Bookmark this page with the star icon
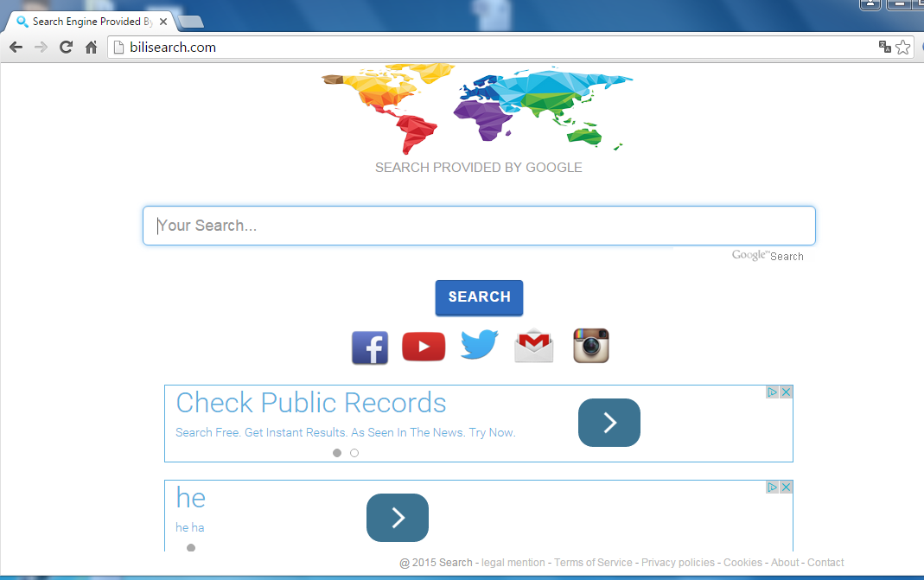 tap(902, 48)
